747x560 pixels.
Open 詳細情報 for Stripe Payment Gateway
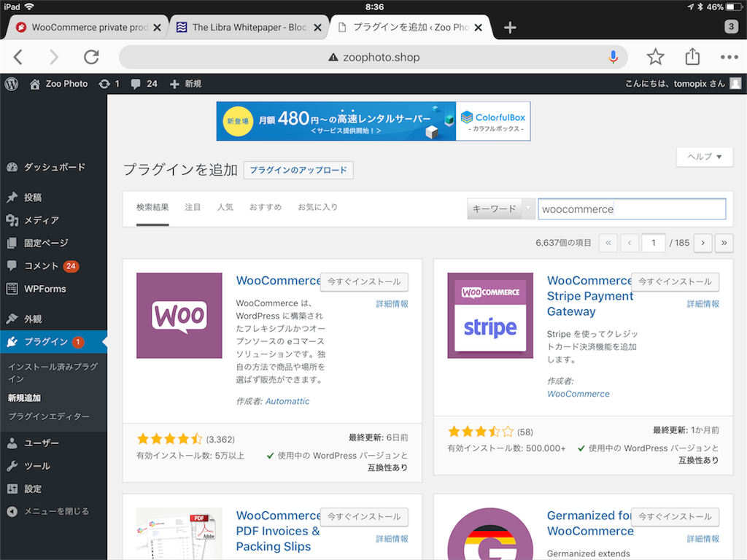click(703, 304)
